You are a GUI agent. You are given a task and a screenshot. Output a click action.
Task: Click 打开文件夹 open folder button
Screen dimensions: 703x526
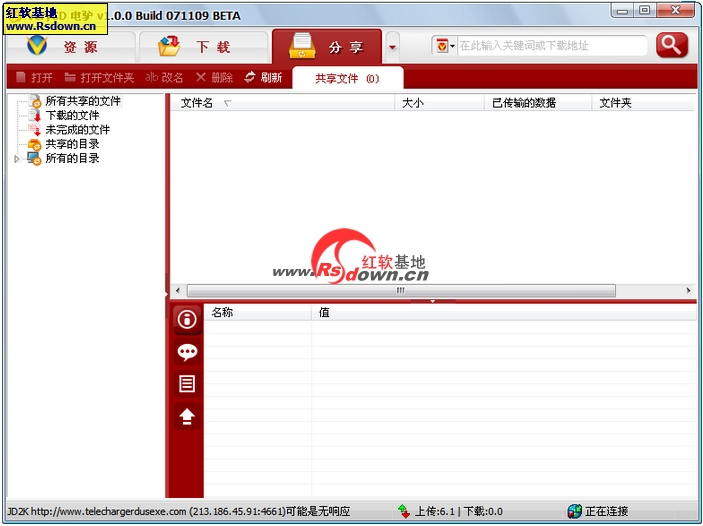99,78
